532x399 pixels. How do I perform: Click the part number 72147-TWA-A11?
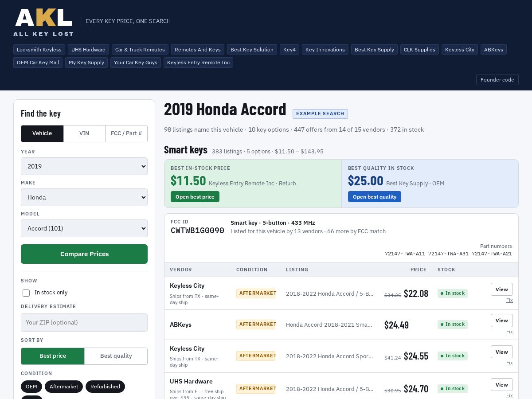pos(405,254)
